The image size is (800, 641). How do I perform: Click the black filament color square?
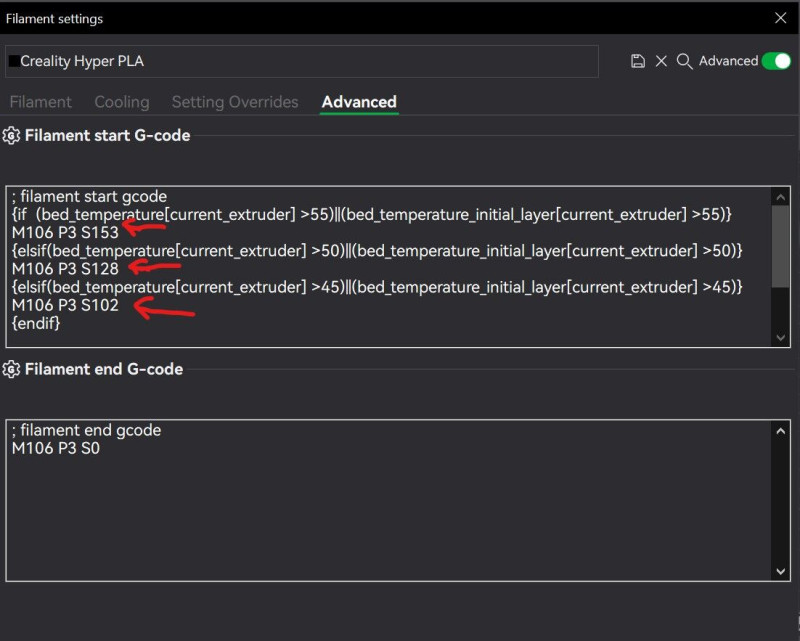[x=14, y=61]
